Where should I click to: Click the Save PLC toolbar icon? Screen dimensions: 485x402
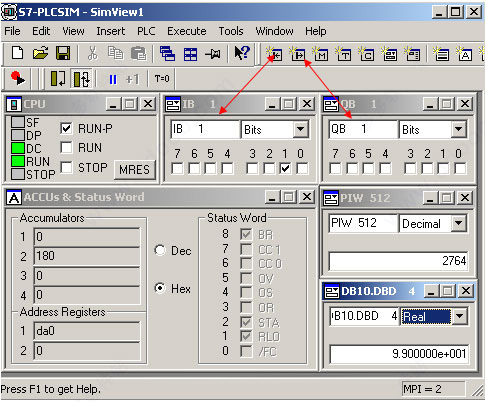click(63, 53)
